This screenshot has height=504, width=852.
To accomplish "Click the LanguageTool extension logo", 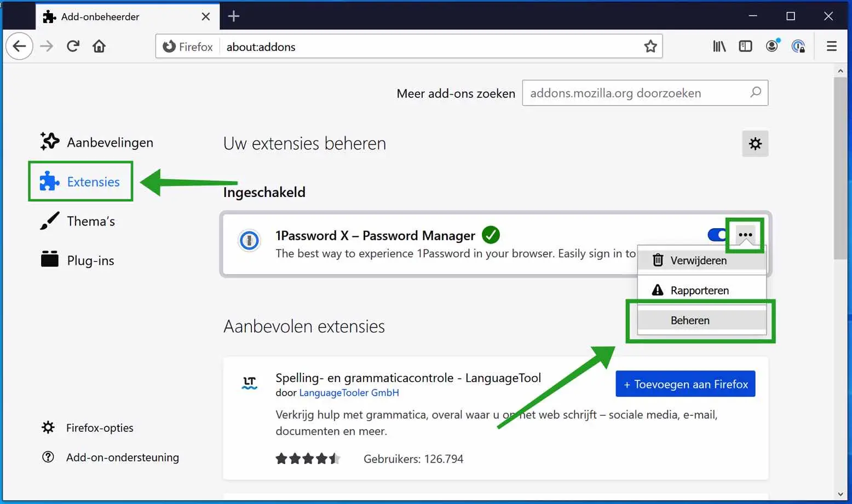I will [x=249, y=383].
